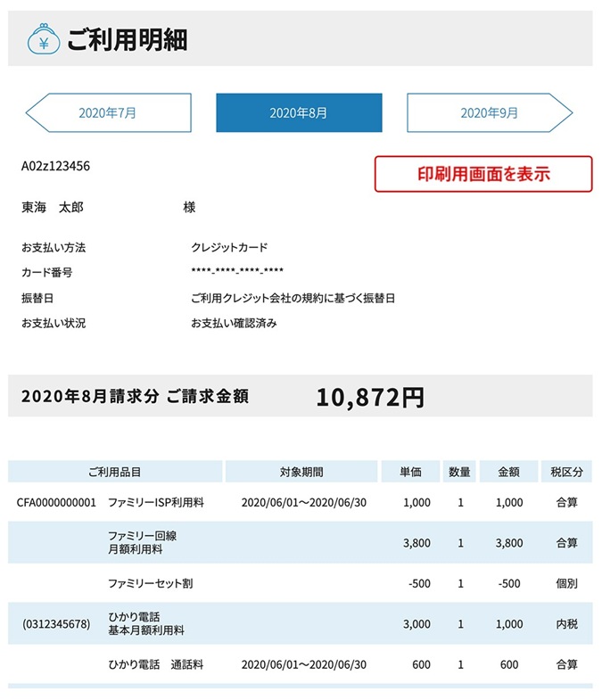Click 合算 tax class in 通話料 row
The width and height of the screenshot is (602, 700).
(x=566, y=664)
